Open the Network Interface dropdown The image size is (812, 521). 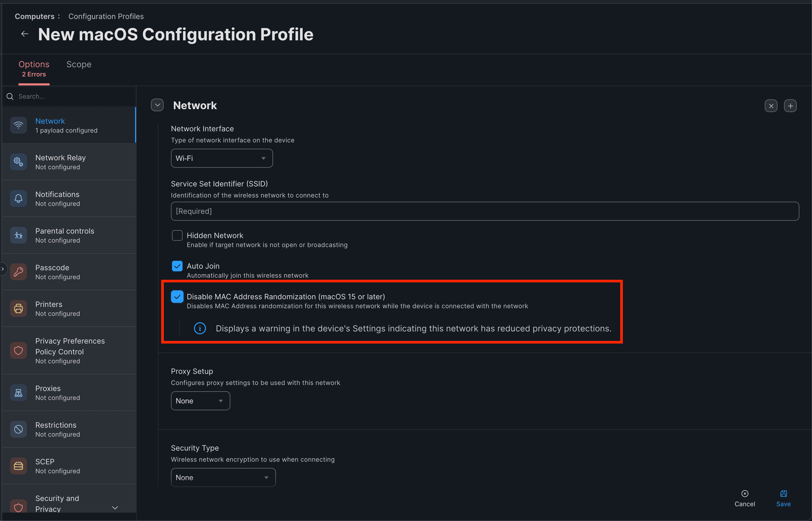click(x=221, y=158)
